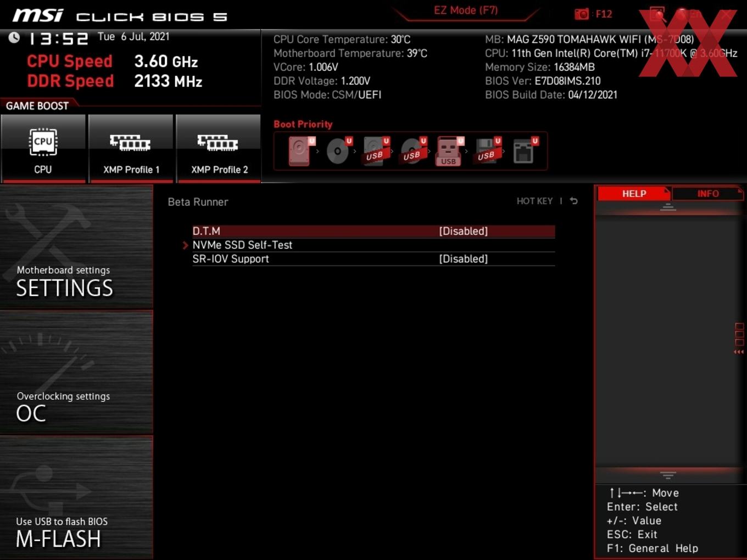
Task: Select the USB key boot device icon
Action: 450,151
